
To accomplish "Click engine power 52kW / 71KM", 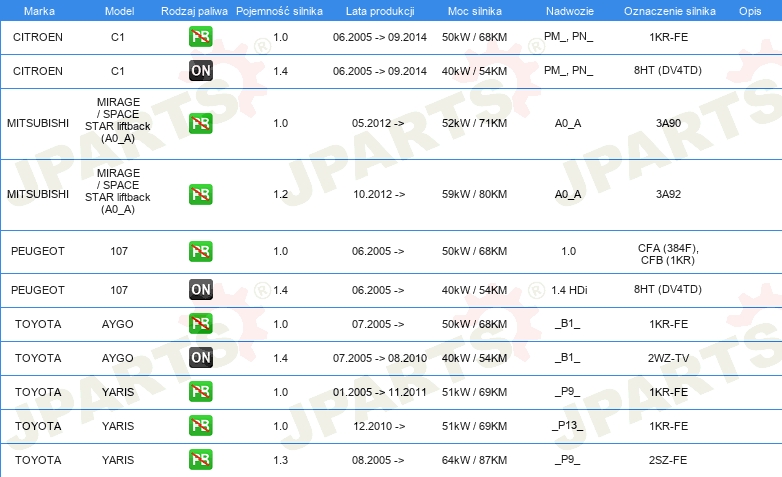I will click(x=474, y=123).
